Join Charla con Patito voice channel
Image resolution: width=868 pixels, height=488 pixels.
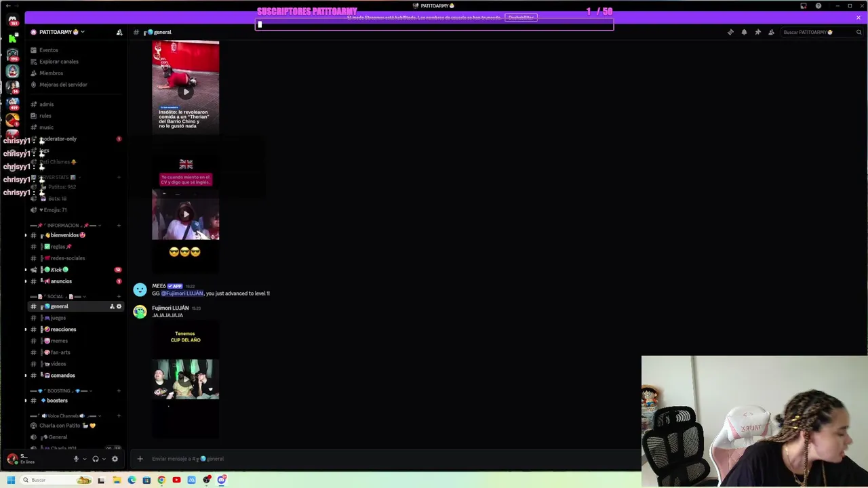pos(75,426)
